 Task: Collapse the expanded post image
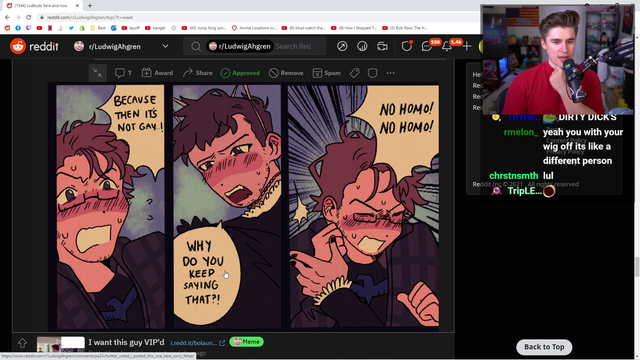98,73
